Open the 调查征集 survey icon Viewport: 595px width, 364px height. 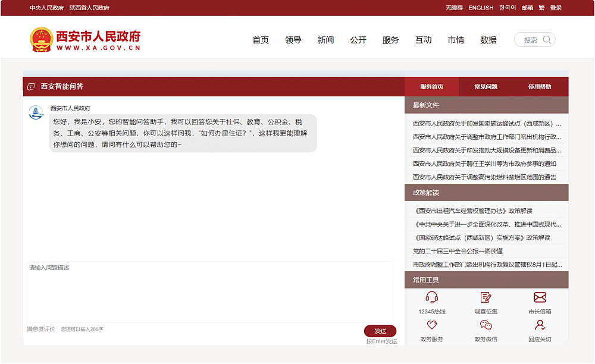click(x=486, y=297)
